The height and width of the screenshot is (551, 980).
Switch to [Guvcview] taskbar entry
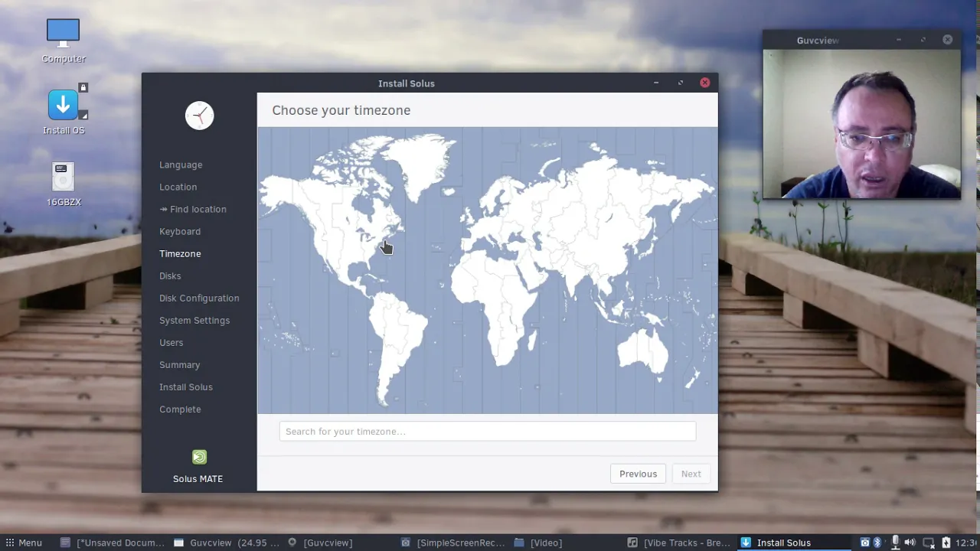pos(320,543)
